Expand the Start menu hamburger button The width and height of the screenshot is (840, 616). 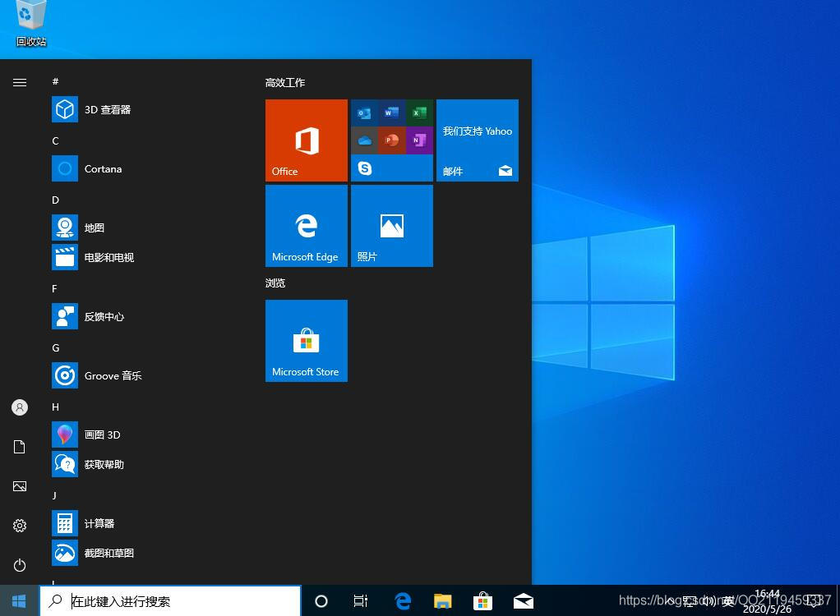click(x=20, y=82)
